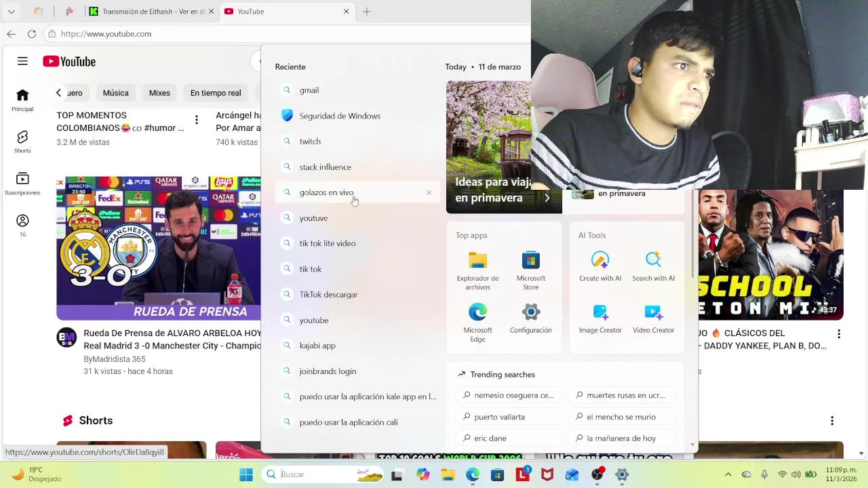This screenshot has height=488, width=868.
Task: Open McAfee from the taskbar
Action: click(x=547, y=474)
